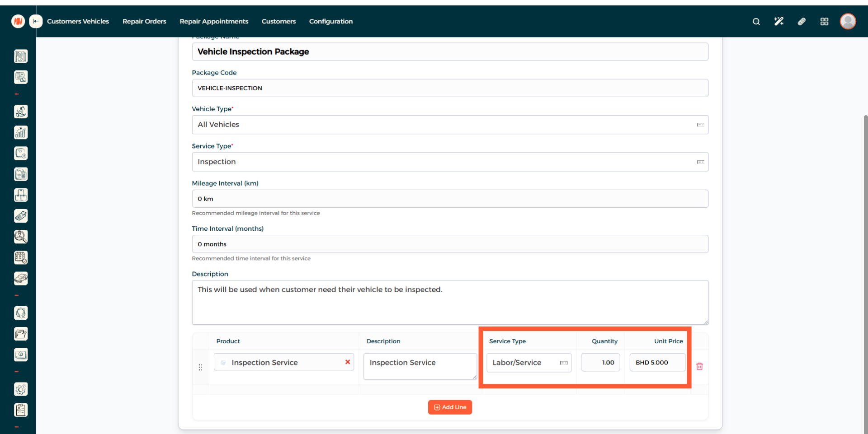Click the magic wand icon
Image resolution: width=868 pixels, height=434 pixels.
pos(778,22)
